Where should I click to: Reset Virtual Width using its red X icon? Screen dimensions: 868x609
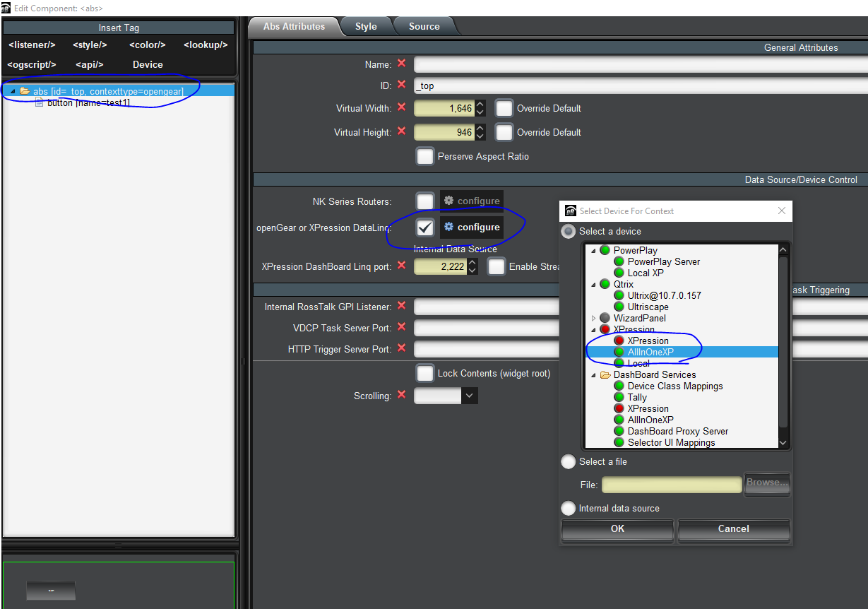401,107
